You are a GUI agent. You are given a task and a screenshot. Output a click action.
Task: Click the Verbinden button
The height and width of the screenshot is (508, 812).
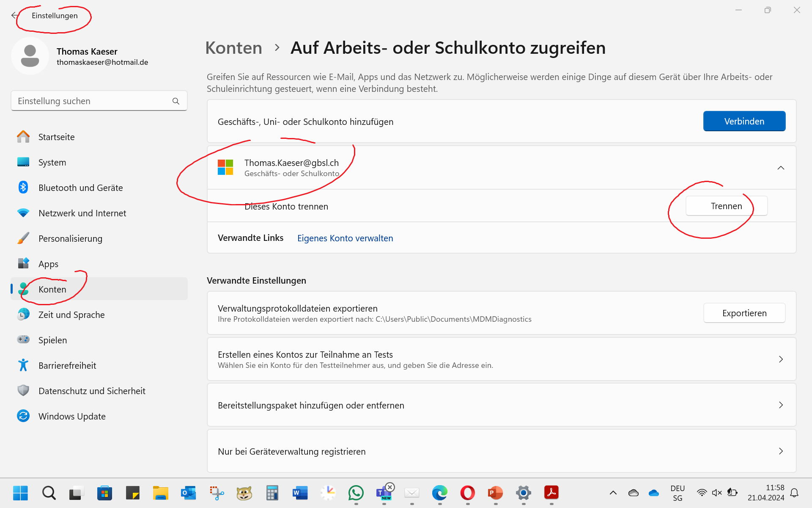point(744,121)
